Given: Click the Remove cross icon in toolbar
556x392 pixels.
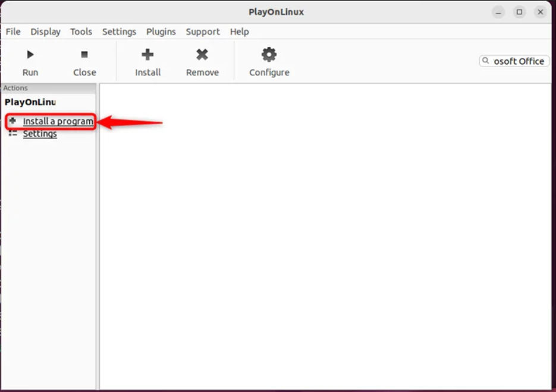Looking at the screenshot, I should tap(202, 55).
